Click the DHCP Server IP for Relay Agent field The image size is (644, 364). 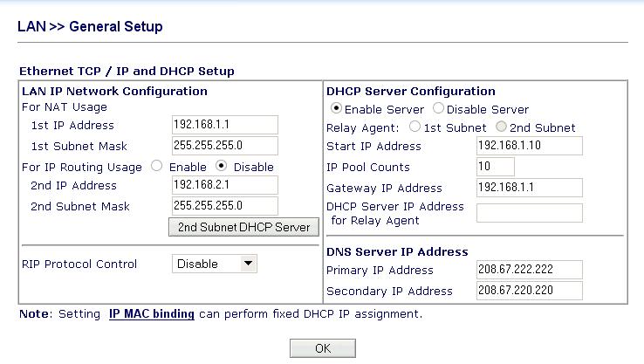coord(530,213)
